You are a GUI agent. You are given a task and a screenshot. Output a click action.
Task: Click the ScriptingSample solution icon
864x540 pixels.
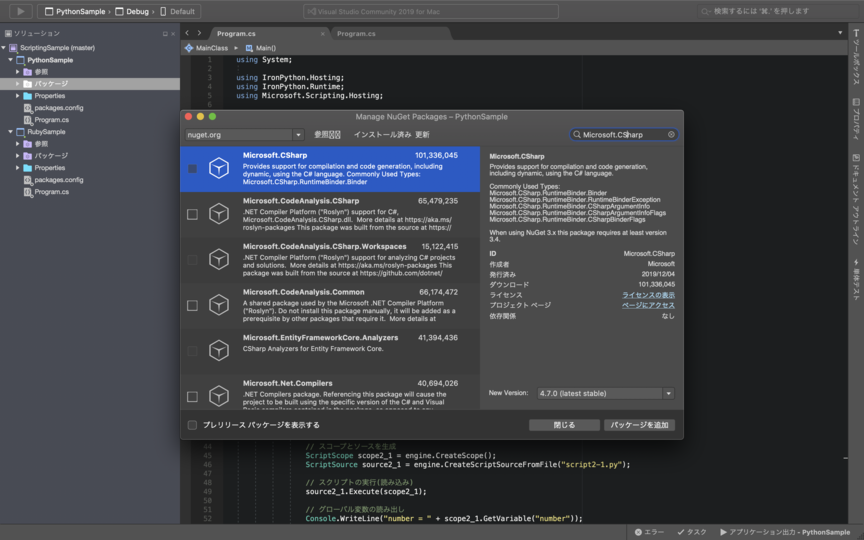coord(14,48)
